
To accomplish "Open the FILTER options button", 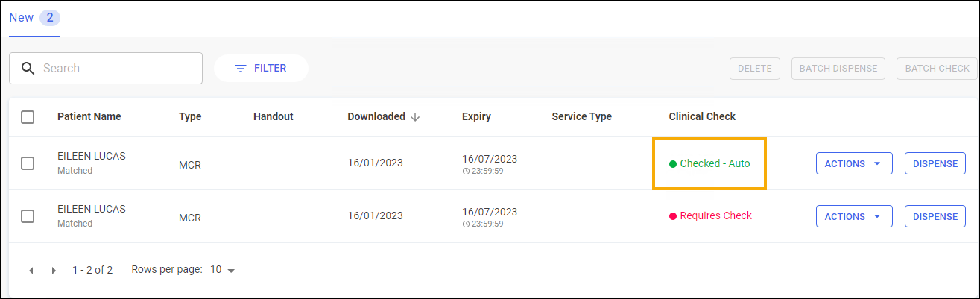I will tap(261, 69).
